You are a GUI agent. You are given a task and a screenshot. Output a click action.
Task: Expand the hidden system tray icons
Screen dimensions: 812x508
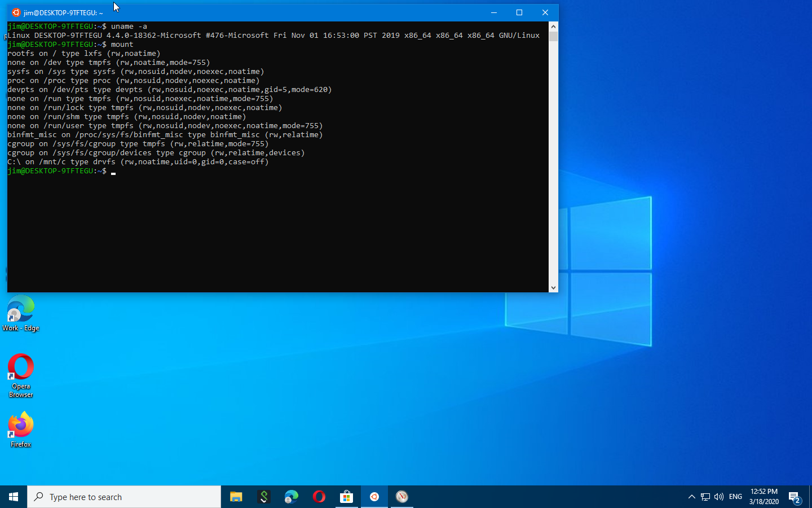coord(691,497)
